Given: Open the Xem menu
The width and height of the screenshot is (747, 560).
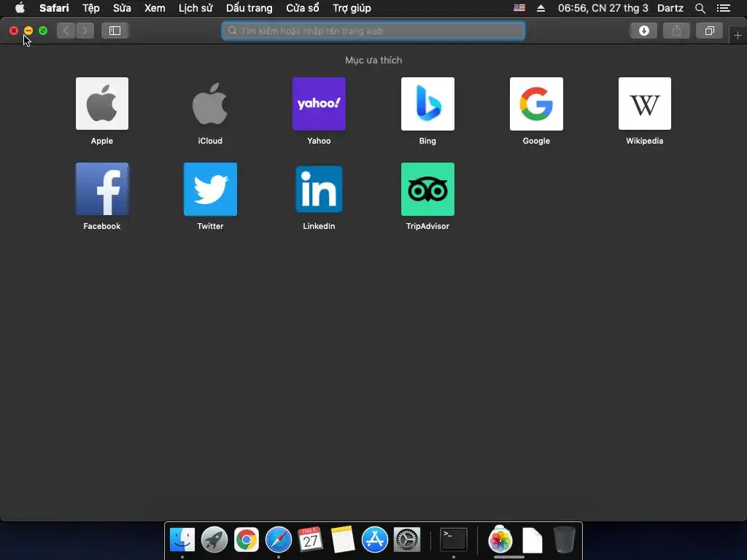Looking at the screenshot, I should point(155,8).
